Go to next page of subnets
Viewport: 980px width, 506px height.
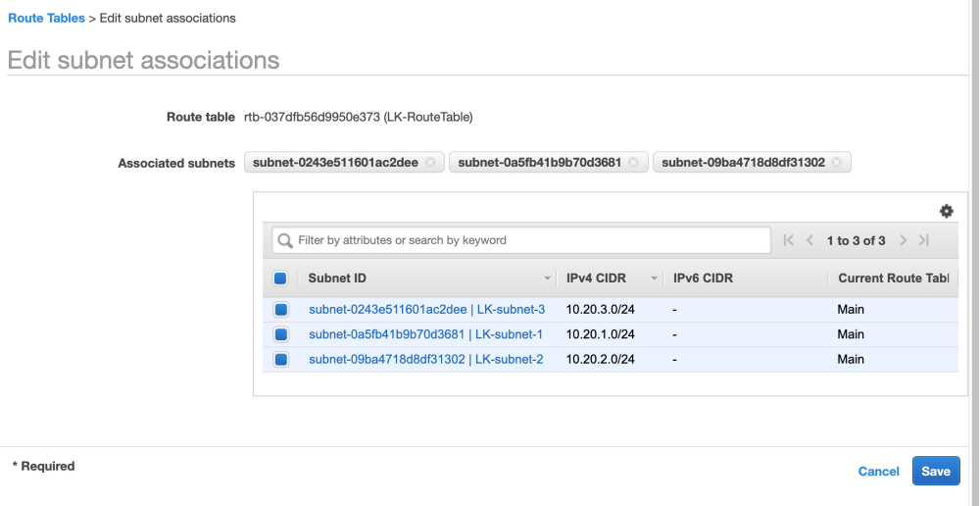pos(903,240)
